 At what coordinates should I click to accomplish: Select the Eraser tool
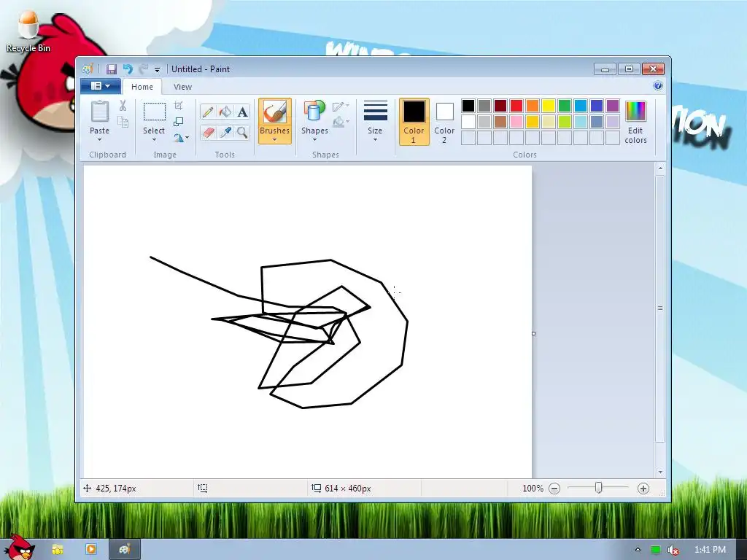point(208,132)
